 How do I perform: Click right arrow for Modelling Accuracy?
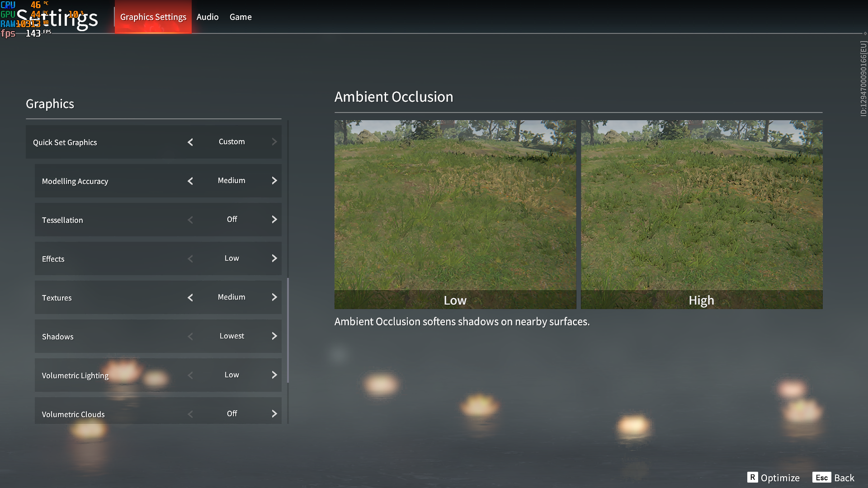click(x=274, y=181)
